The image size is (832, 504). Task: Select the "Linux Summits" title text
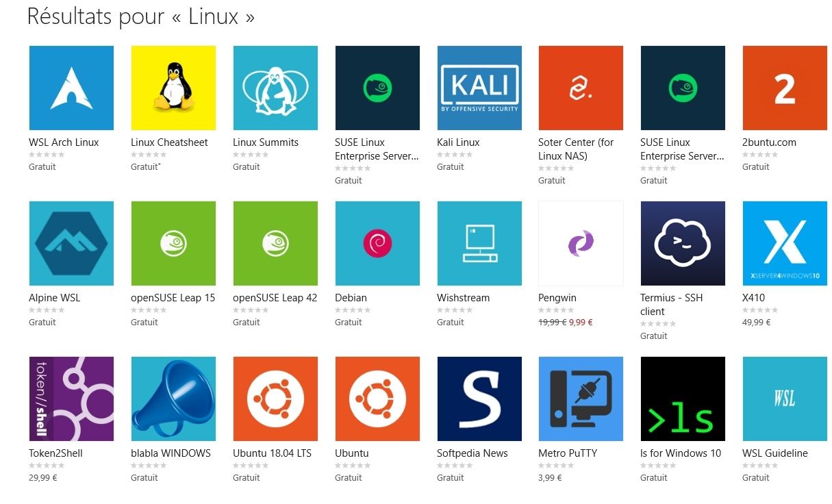click(x=266, y=142)
